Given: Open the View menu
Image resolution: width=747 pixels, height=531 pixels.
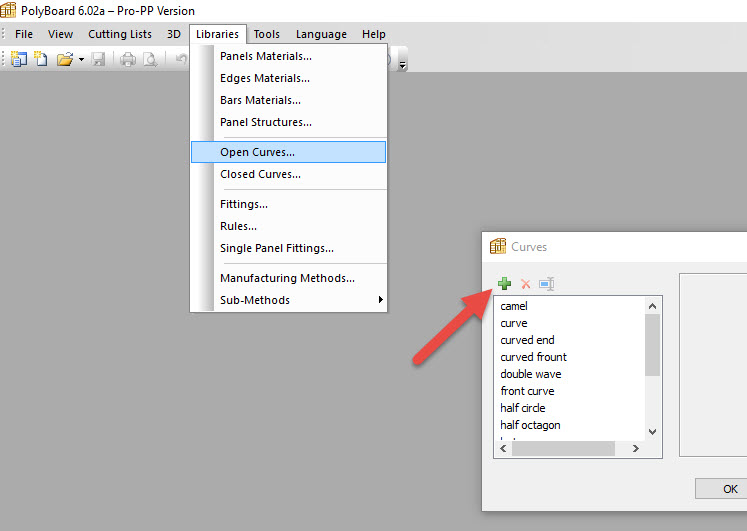Looking at the screenshot, I should coord(60,34).
